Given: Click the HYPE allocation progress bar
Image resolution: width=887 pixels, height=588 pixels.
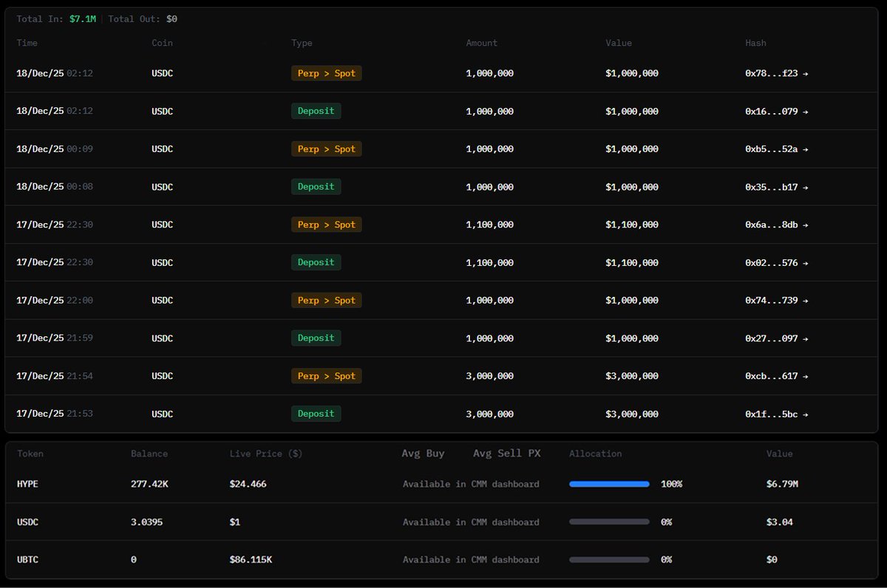Looking at the screenshot, I should coord(609,484).
